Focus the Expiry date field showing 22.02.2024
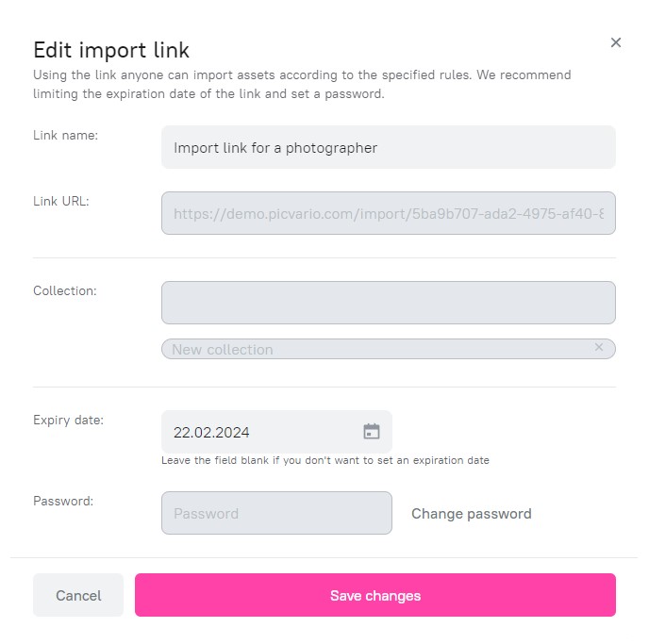649x644 pixels. (276, 432)
